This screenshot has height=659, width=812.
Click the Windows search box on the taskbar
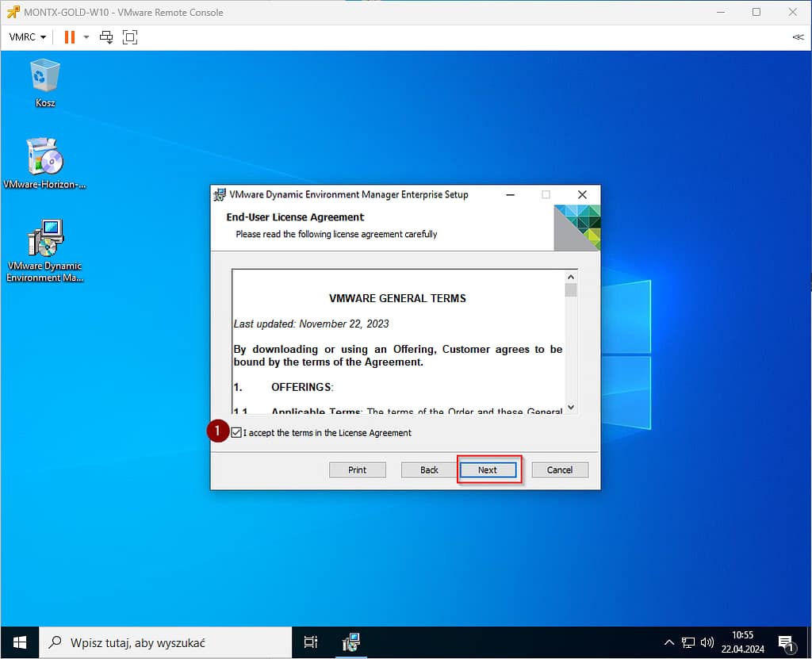(167, 642)
